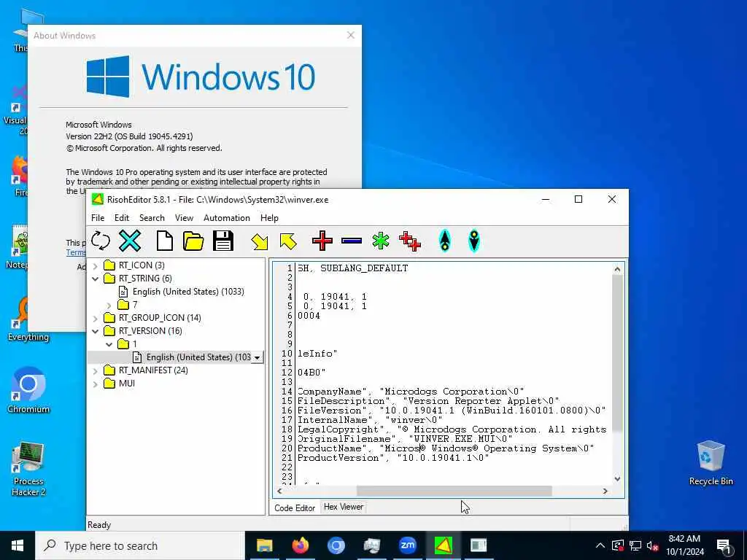Click the green asterisk toolbar icon
This screenshot has width=747, height=560.
tap(381, 241)
